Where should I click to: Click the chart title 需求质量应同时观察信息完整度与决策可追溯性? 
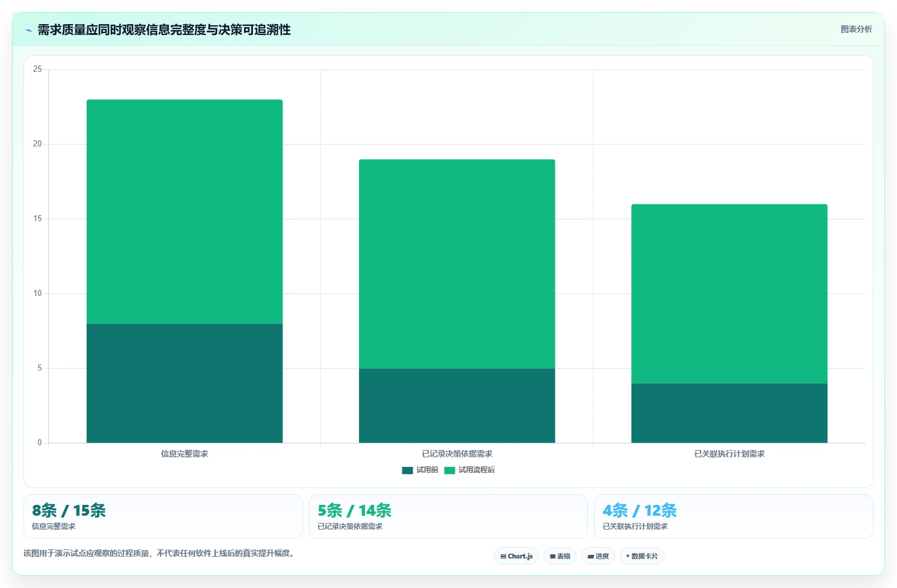pyautogui.click(x=164, y=30)
